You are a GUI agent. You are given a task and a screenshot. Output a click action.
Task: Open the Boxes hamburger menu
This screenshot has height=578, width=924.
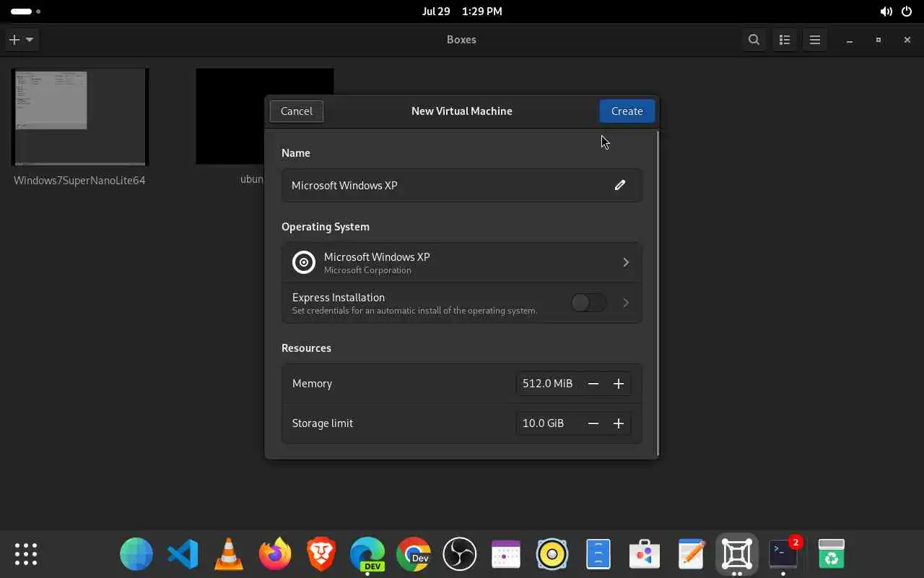click(x=815, y=40)
